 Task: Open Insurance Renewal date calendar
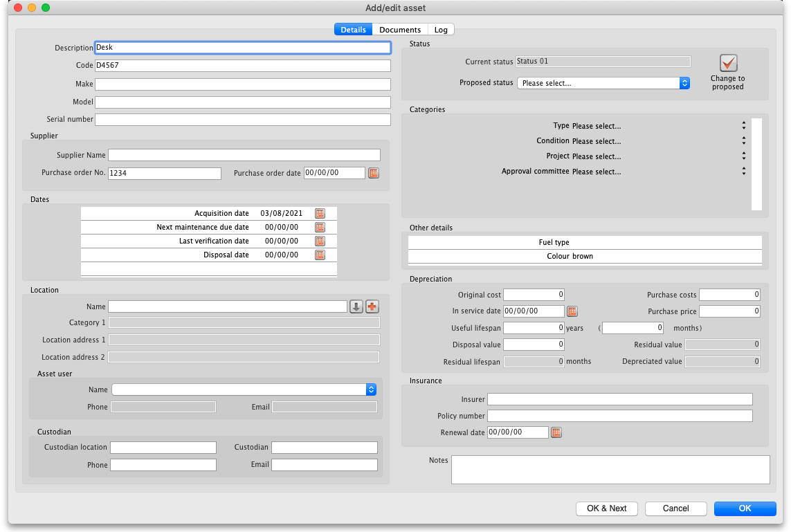(x=556, y=432)
